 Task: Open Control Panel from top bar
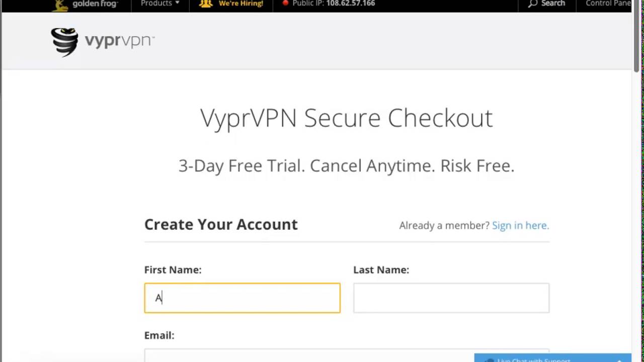[x=608, y=4]
